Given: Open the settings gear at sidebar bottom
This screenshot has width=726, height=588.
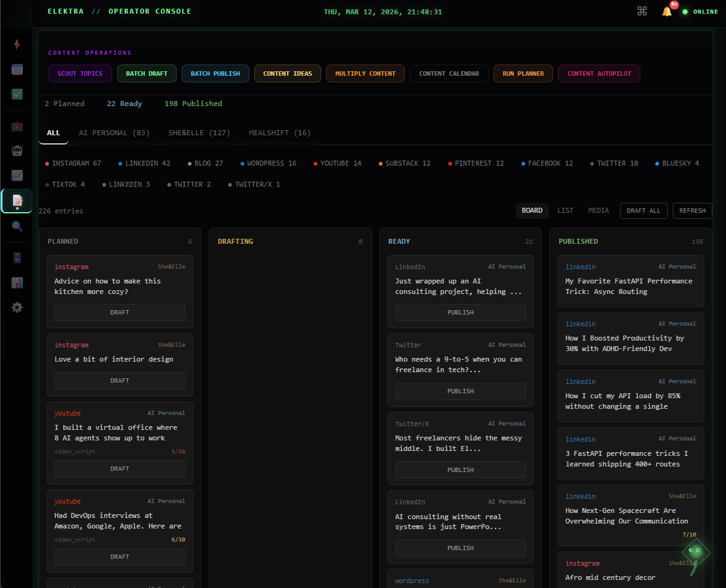Looking at the screenshot, I should 17,307.
